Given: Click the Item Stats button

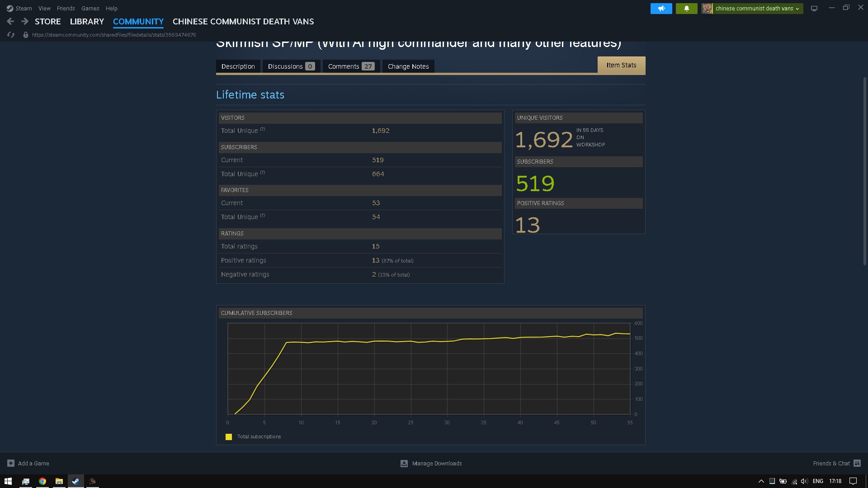Looking at the screenshot, I should (621, 65).
